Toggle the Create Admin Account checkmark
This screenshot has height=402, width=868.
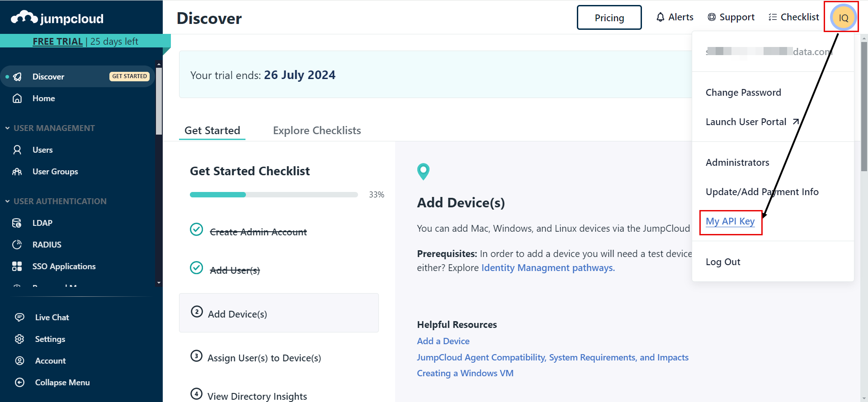pos(196,229)
